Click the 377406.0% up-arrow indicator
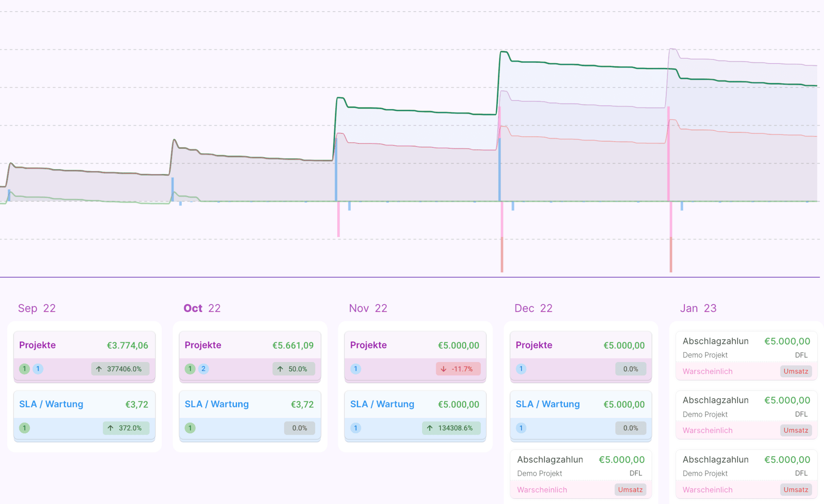This screenshot has height=504, width=824. pyautogui.click(x=120, y=369)
